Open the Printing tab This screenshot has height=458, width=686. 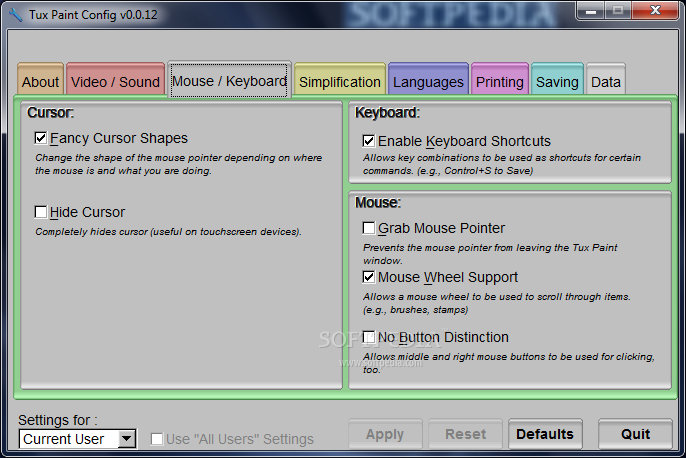click(x=500, y=80)
